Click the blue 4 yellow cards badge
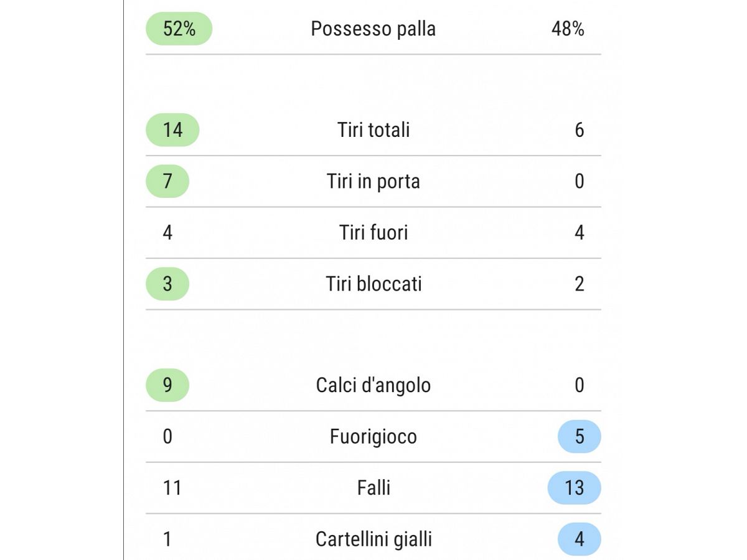Image resolution: width=747 pixels, height=560 pixels. tap(580, 538)
